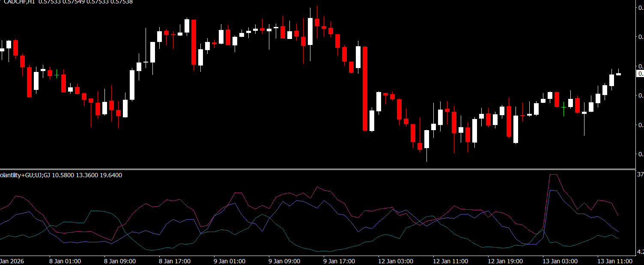Click the highlighted current price label on price scale
The width and height of the screenshot is (644, 265).
coord(640,74)
